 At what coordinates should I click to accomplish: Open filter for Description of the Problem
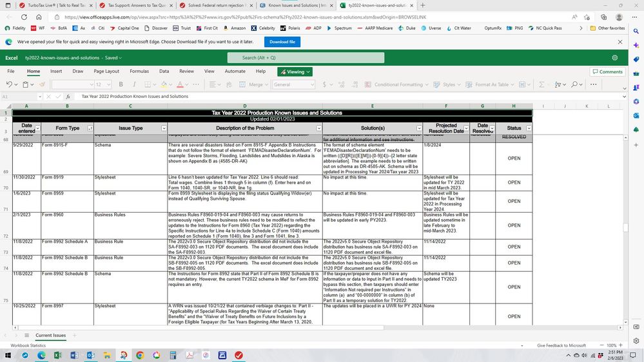(x=318, y=128)
